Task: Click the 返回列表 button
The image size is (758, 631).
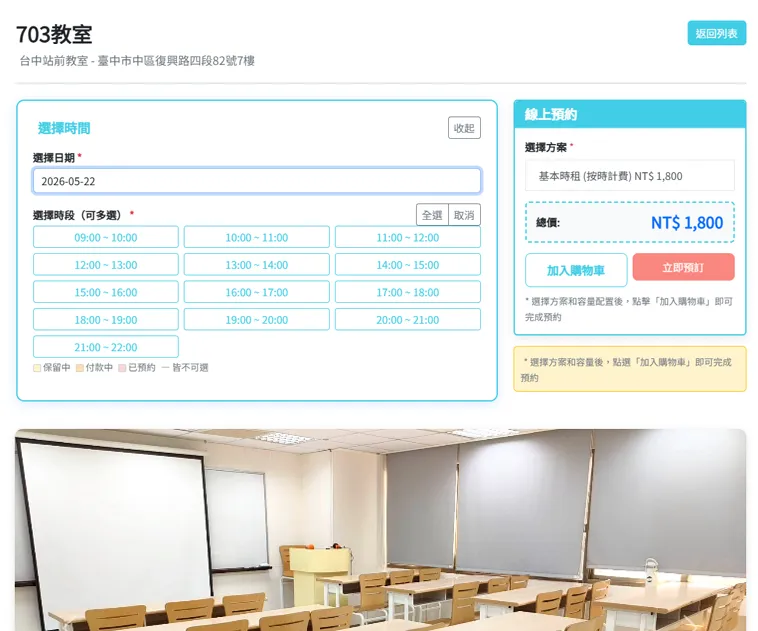Action: pyautogui.click(x=716, y=33)
